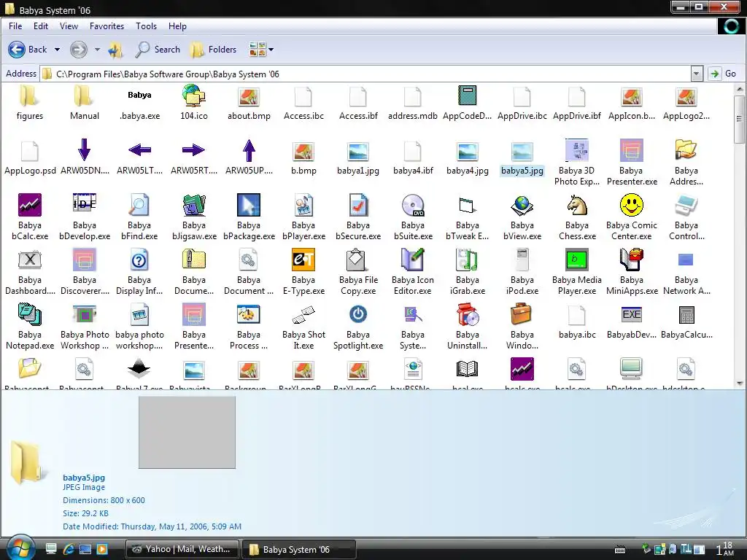Open Babya bPlayer.exe icon

(303, 205)
